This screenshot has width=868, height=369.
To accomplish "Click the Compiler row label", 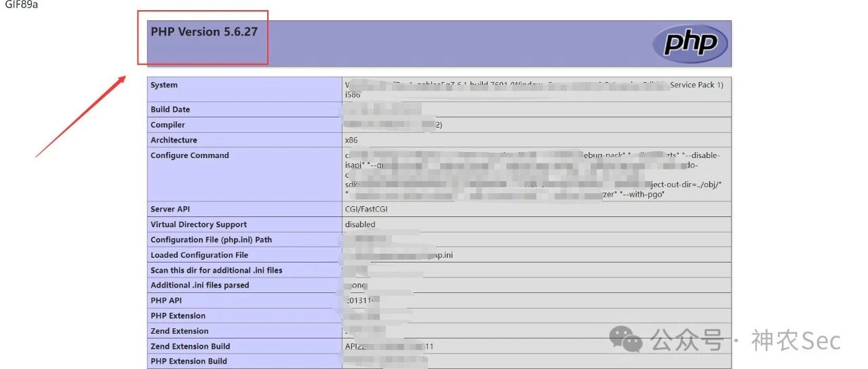I will pos(167,125).
